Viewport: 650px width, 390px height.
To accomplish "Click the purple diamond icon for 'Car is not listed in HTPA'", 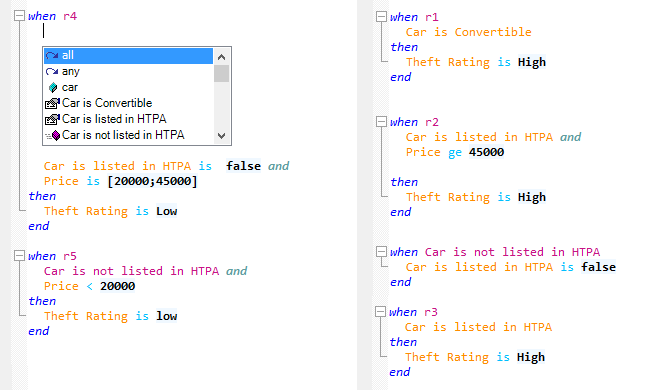I will (53, 135).
